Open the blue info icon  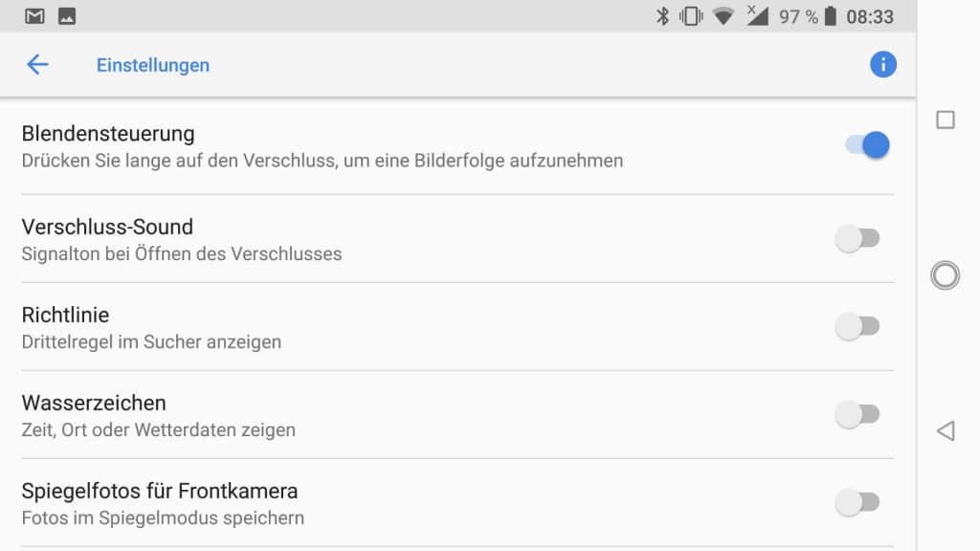882,65
